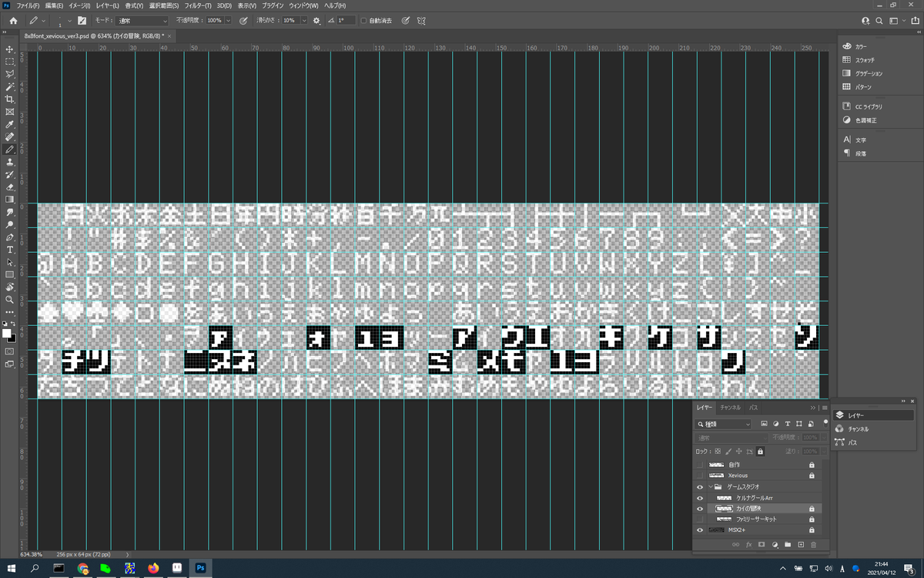Show the ファミリーサーキット layer
The height and width of the screenshot is (578, 924).
tap(700, 519)
